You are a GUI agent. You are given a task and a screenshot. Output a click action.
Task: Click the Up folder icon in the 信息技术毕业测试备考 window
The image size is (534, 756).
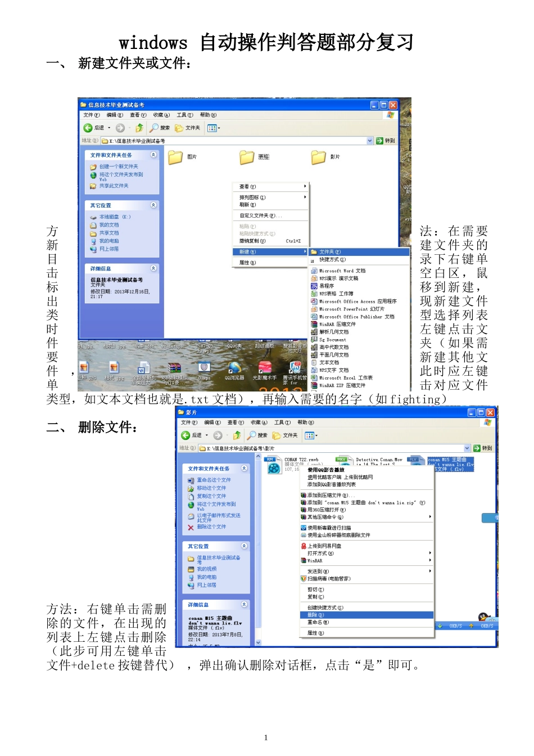[139, 128]
